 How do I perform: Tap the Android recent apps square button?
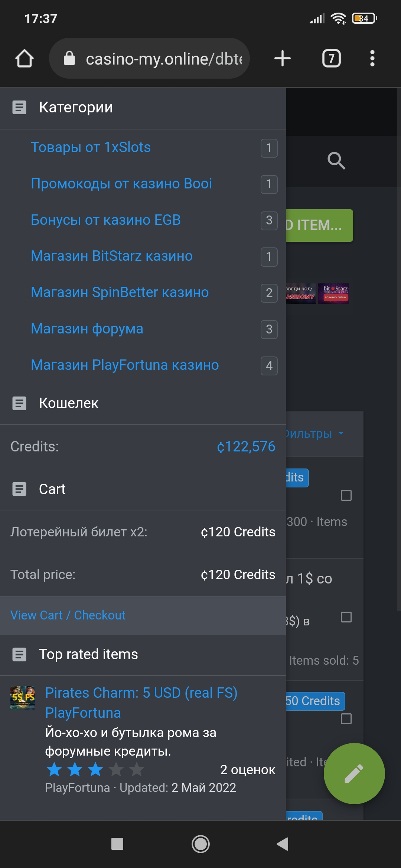(x=117, y=844)
